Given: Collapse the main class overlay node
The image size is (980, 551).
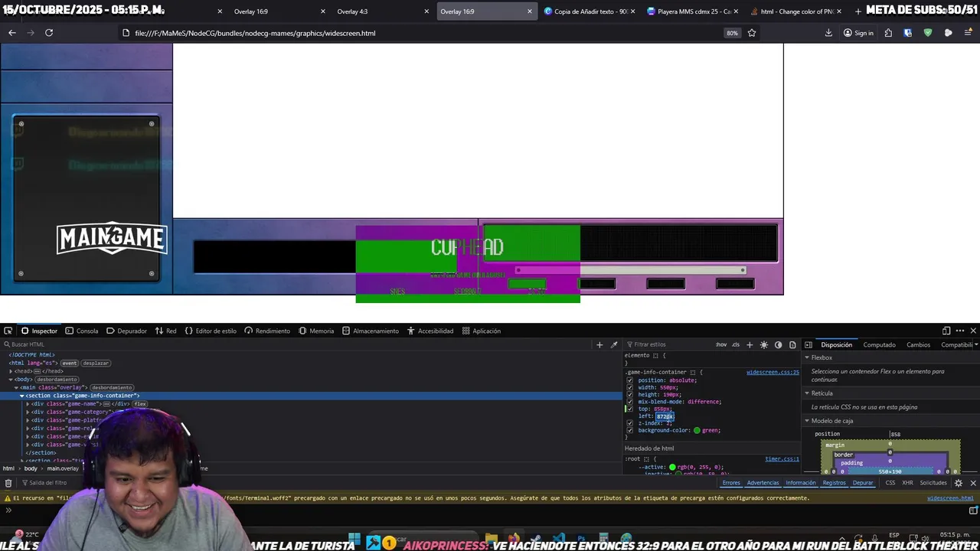Looking at the screenshot, I should click(16, 387).
